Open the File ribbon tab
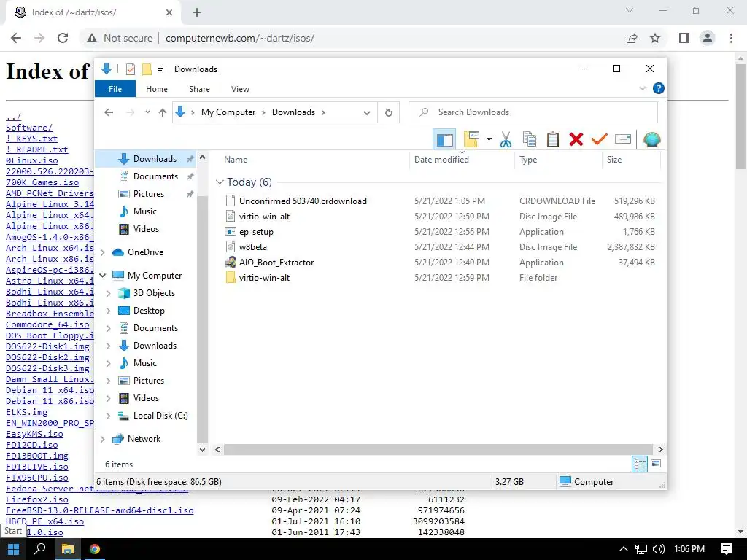Viewport: 747px width, 560px height. point(115,88)
